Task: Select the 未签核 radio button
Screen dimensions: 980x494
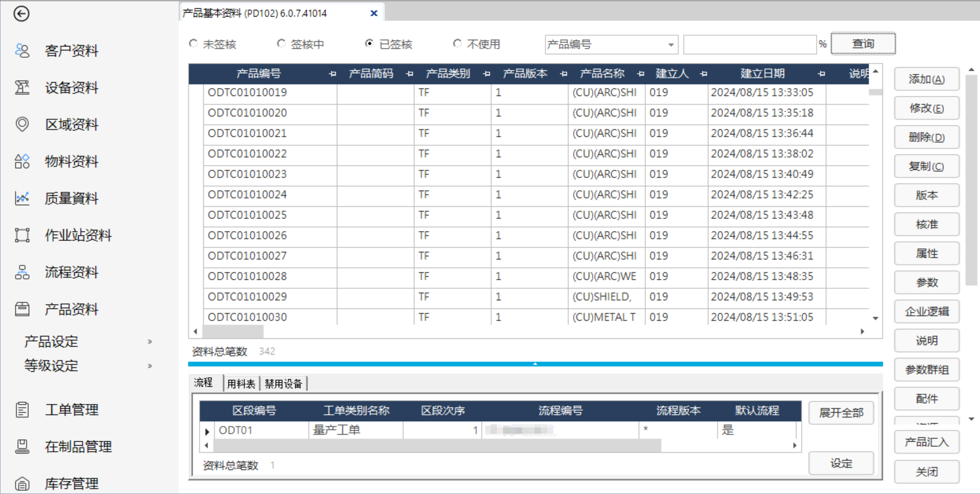Action: [193, 44]
